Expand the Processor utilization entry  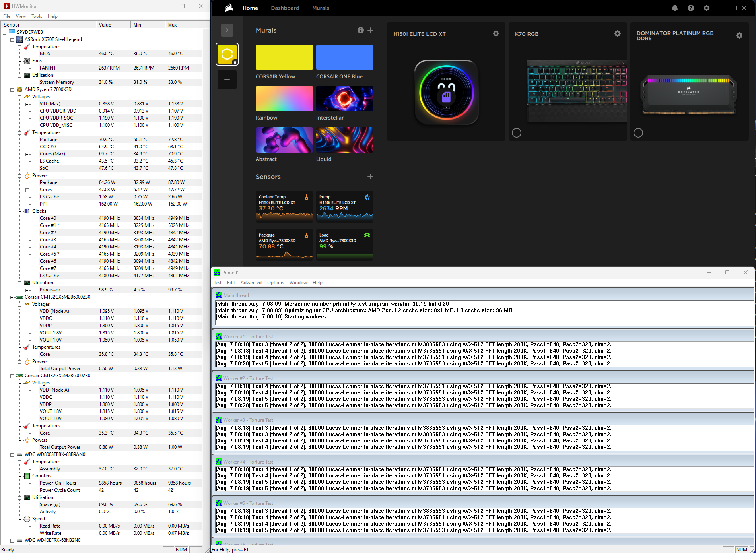(x=27, y=290)
